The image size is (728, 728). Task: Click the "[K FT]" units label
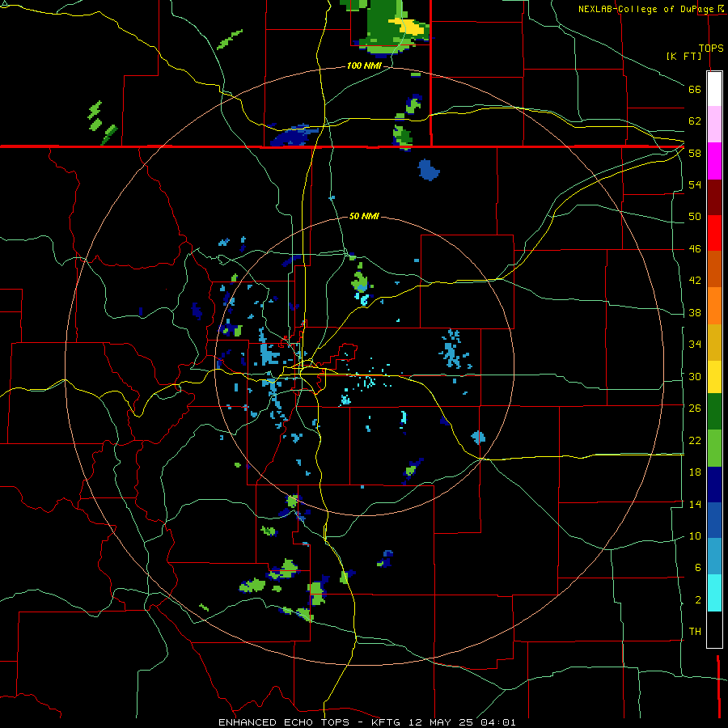(x=684, y=56)
